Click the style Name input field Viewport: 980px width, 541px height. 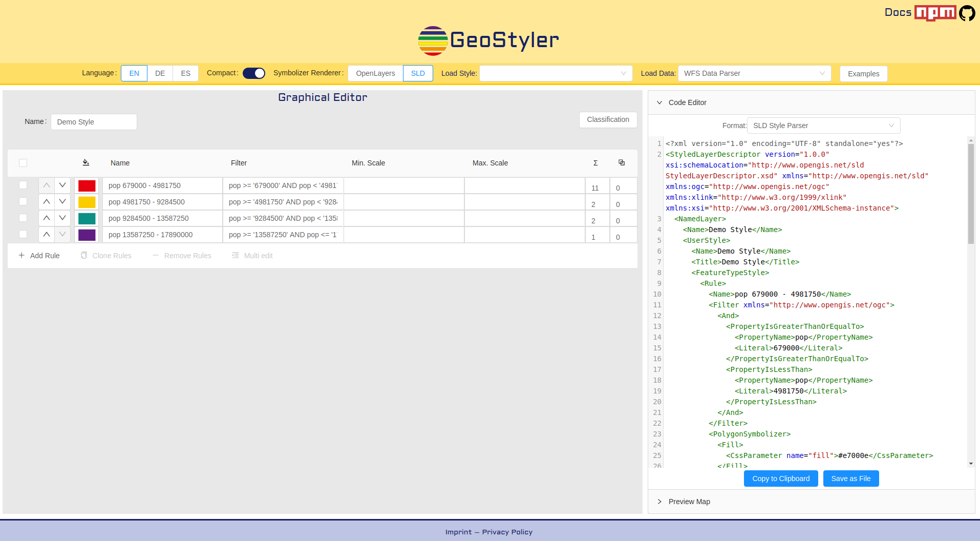point(94,122)
